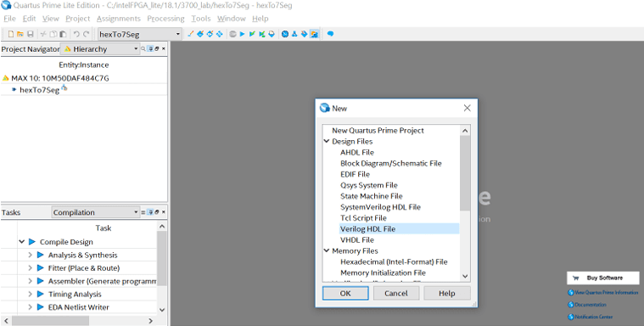644x326 pixels.
Task: Start Compilation with the blue play icon
Action: pyautogui.click(x=243, y=34)
